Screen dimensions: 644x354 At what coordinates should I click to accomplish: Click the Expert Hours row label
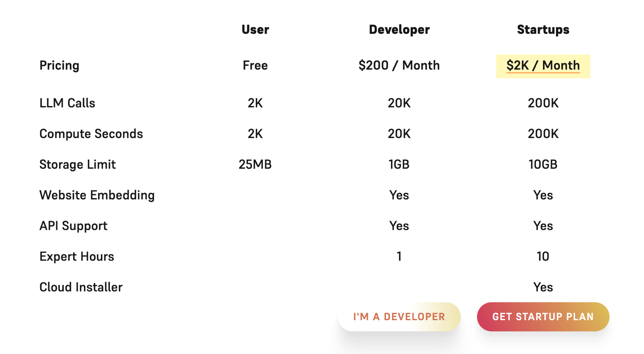click(x=77, y=256)
